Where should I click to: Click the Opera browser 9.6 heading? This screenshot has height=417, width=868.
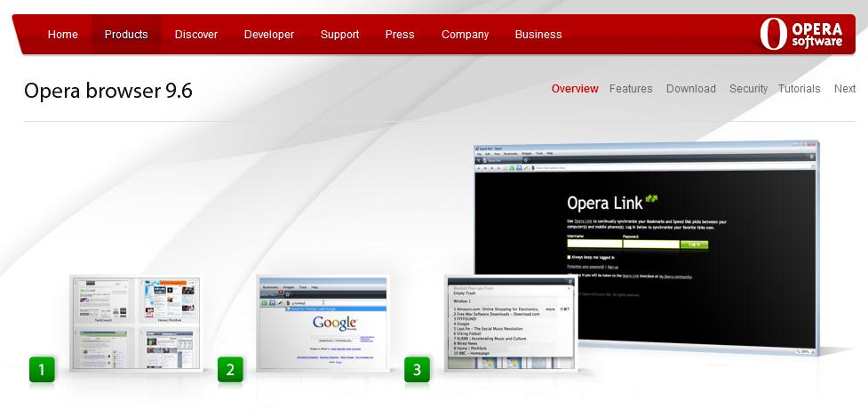coord(108,91)
